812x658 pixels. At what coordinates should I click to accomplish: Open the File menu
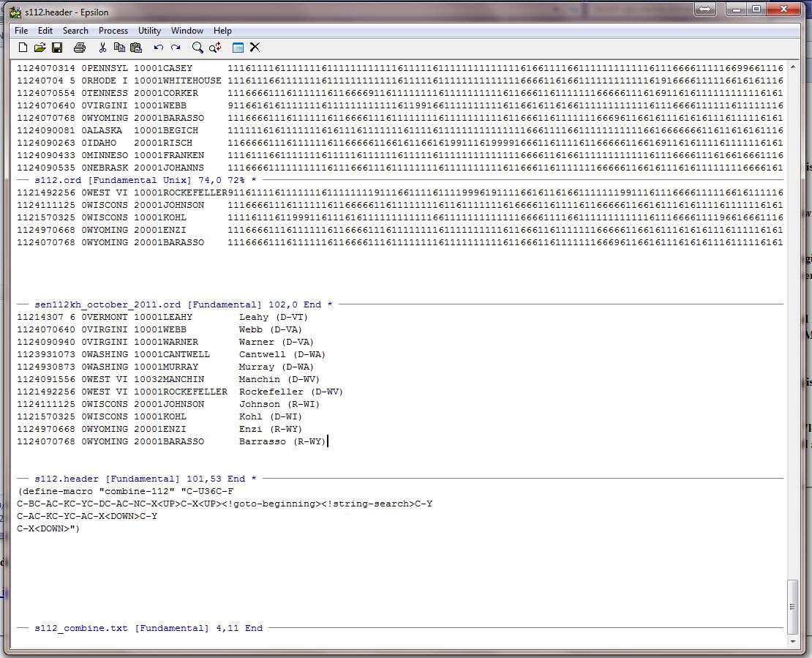(x=21, y=31)
